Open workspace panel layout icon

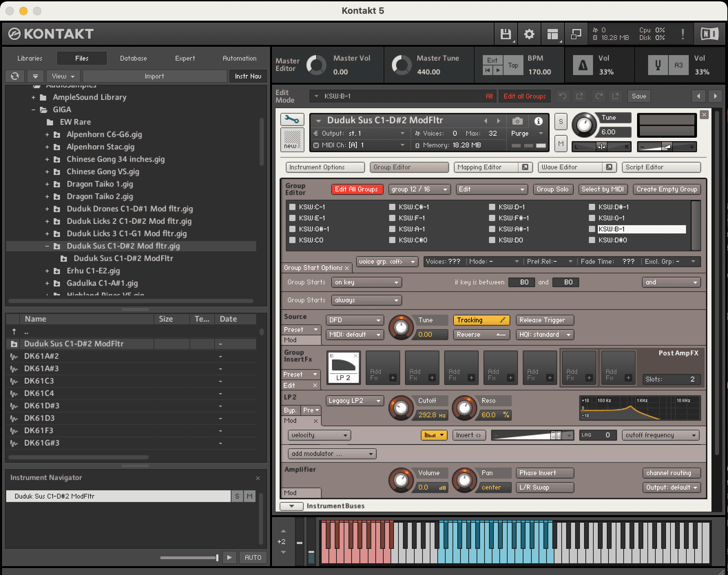point(552,34)
